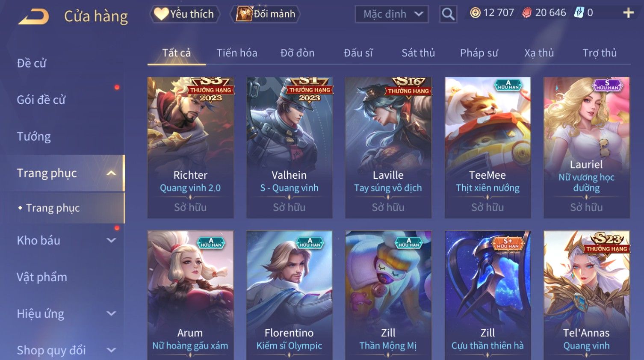This screenshot has height=360, width=644.
Task: Tap the gold coin balance icon
Action: click(x=475, y=13)
